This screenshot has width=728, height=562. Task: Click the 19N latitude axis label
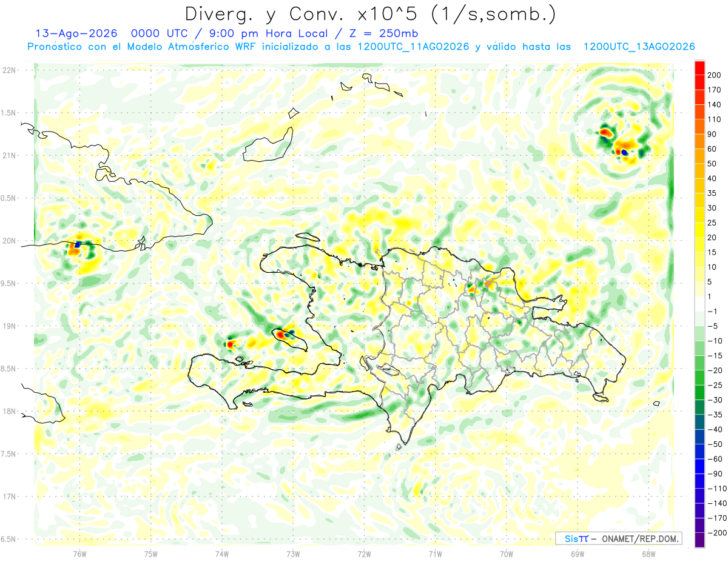tap(9, 326)
